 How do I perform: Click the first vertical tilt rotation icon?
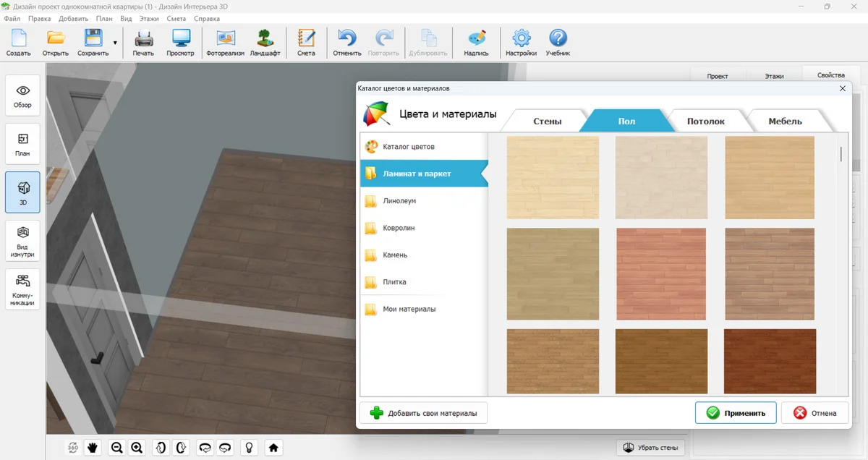pos(161,448)
